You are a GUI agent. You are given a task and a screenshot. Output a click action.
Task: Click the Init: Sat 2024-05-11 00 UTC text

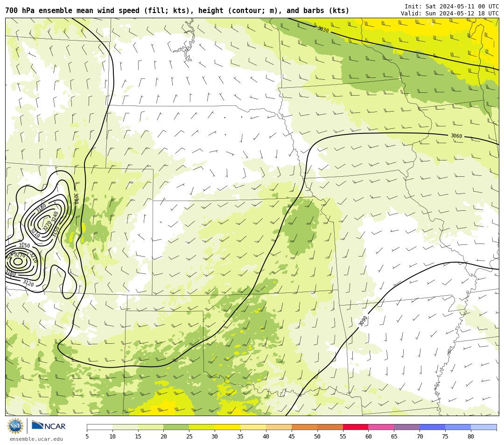452,7
